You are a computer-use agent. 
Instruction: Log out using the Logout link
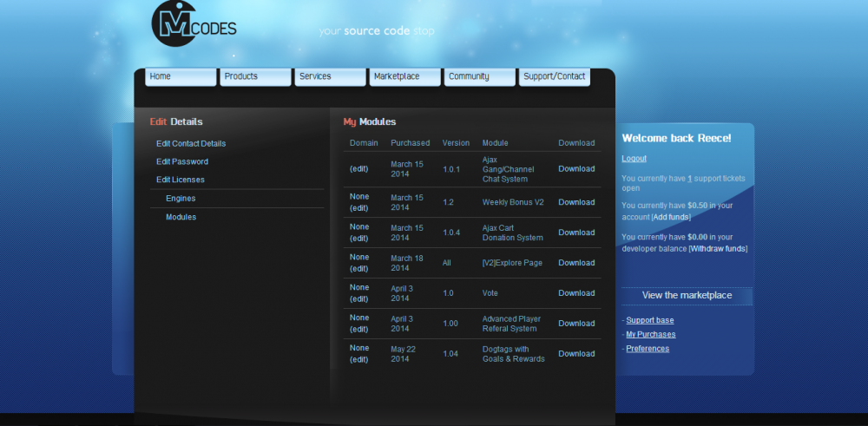point(634,159)
